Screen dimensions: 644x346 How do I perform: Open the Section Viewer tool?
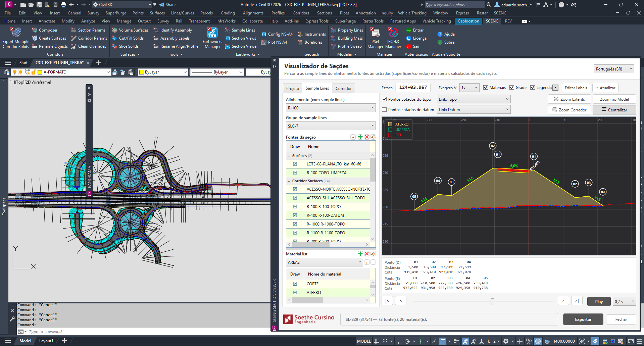click(241, 46)
